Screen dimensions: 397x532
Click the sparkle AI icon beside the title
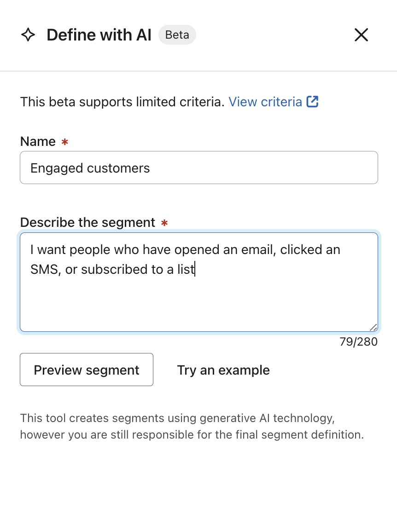tap(28, 35)
